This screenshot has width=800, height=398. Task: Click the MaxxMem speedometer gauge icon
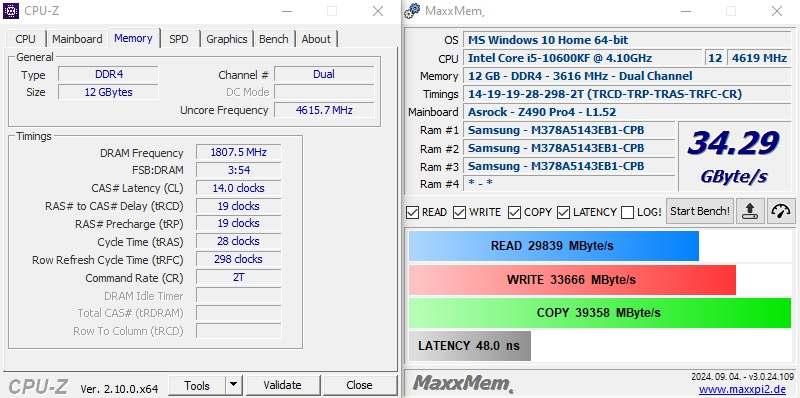pos(781,211)
